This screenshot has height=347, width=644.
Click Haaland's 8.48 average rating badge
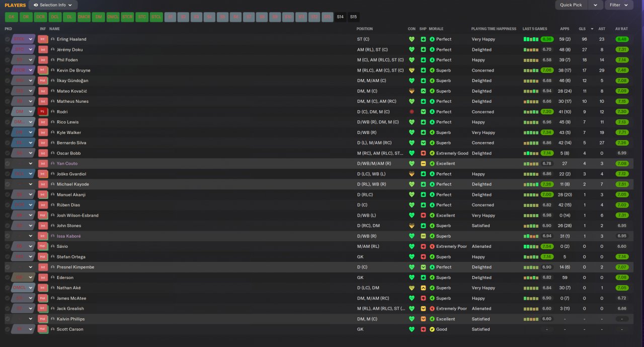point(622,39)
